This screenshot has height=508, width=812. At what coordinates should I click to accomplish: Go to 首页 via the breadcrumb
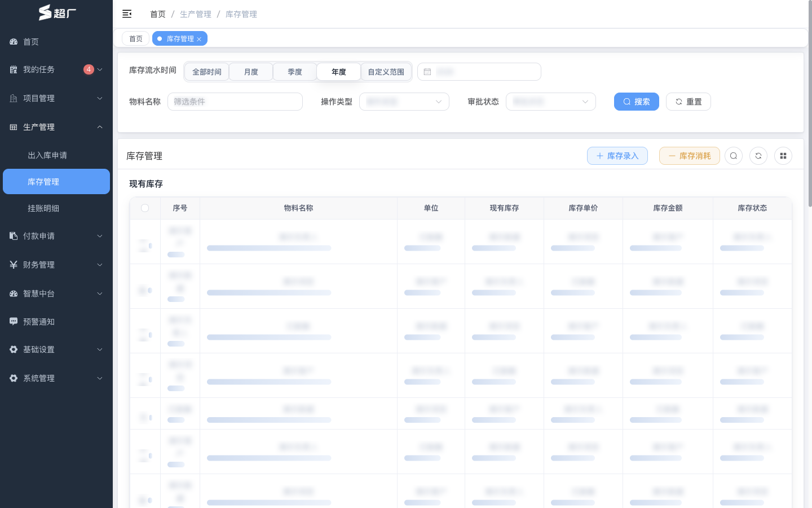[x=158, y=14]
